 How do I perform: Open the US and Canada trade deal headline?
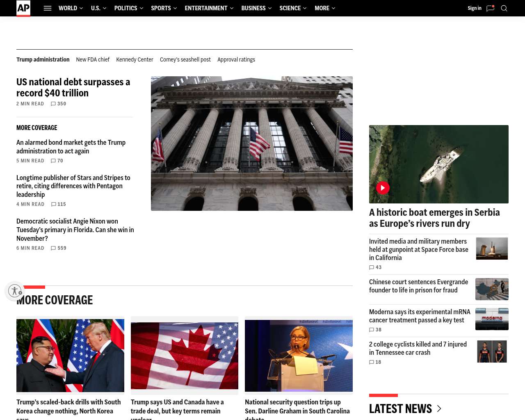[177, 409]
